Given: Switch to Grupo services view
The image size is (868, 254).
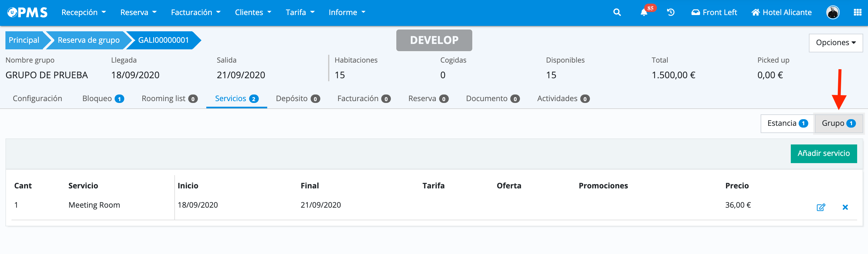Looking at the screenshot, I should [x=838, y=123].
